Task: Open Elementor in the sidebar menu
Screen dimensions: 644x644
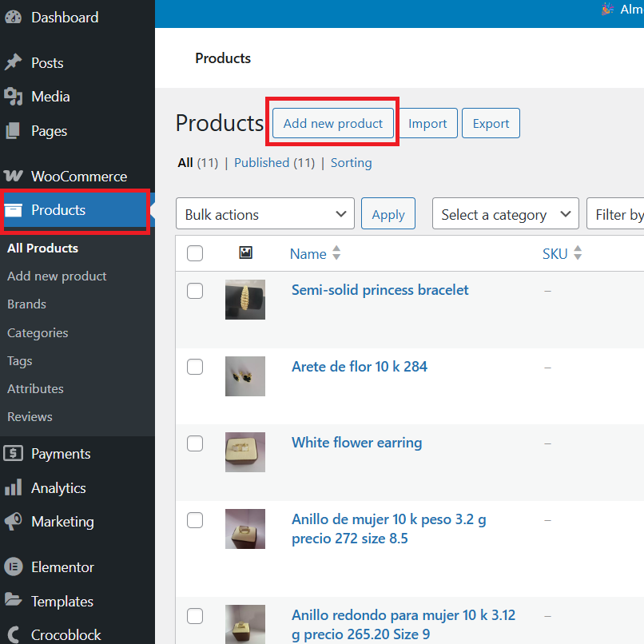Action: [63, 567]
